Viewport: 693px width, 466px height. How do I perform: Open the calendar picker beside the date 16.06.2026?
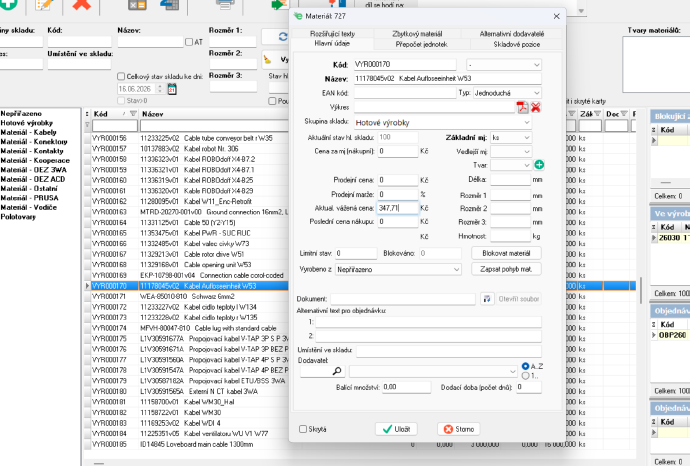click(172, 89)
